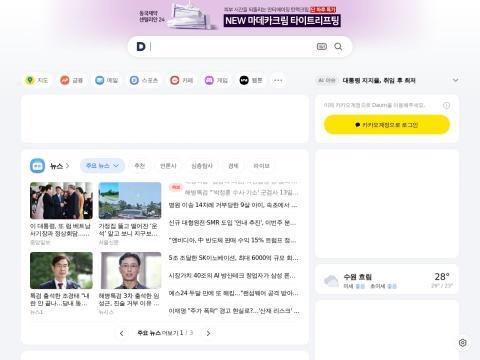Image resolution: width=480 pixels, height=360 pixels.
Task: Switch to the 심층탐사 news tab
Action: 202,166
